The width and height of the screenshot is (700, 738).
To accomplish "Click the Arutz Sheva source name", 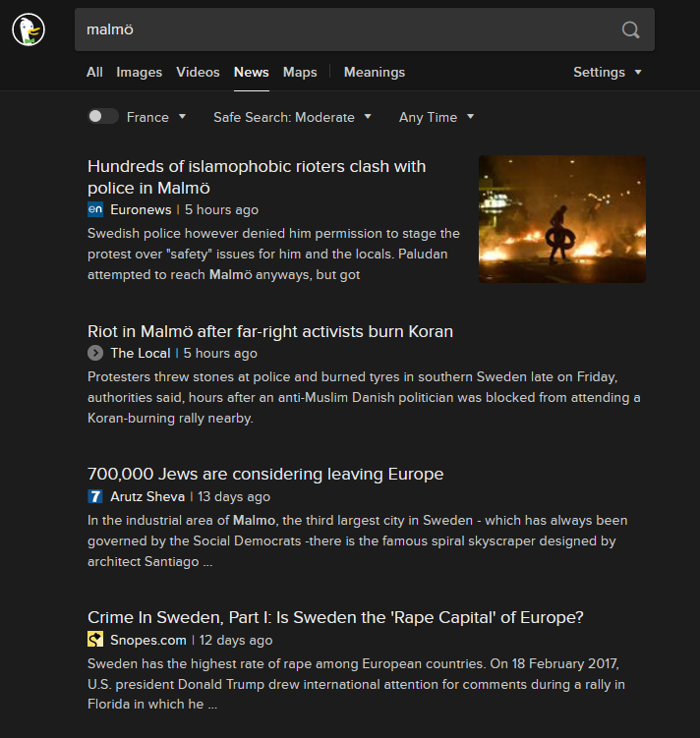I will pyautogui.click(x=147, y=497).
